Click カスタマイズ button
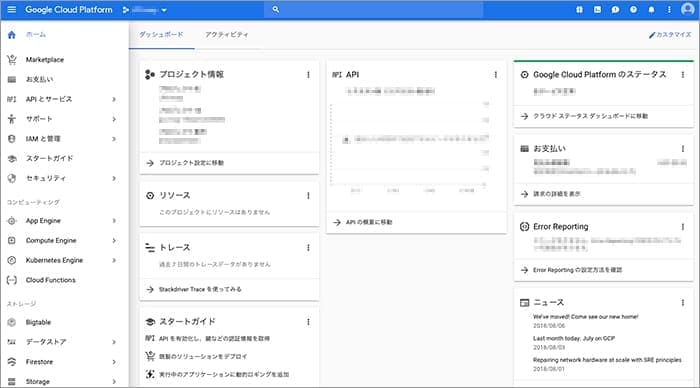The height and width of the screenshot is (388, 700). pyautogui.click(x=670, y=34)
